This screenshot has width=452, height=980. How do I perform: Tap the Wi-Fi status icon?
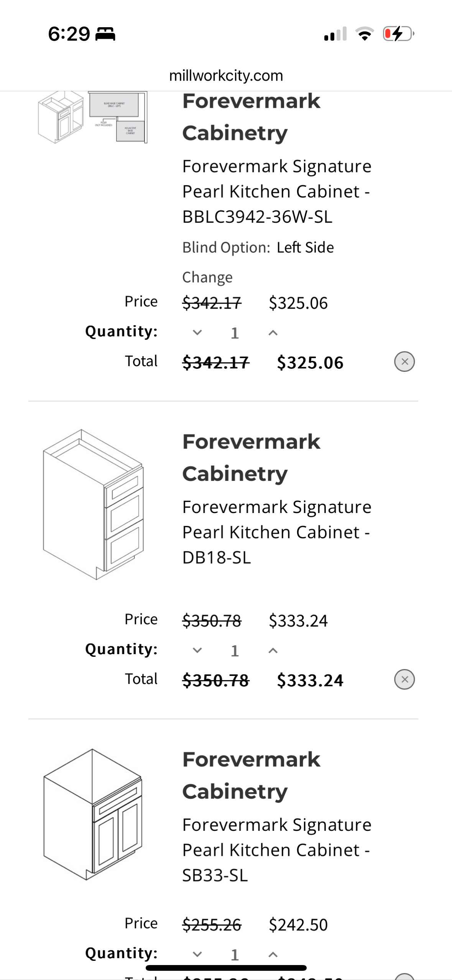365,34
